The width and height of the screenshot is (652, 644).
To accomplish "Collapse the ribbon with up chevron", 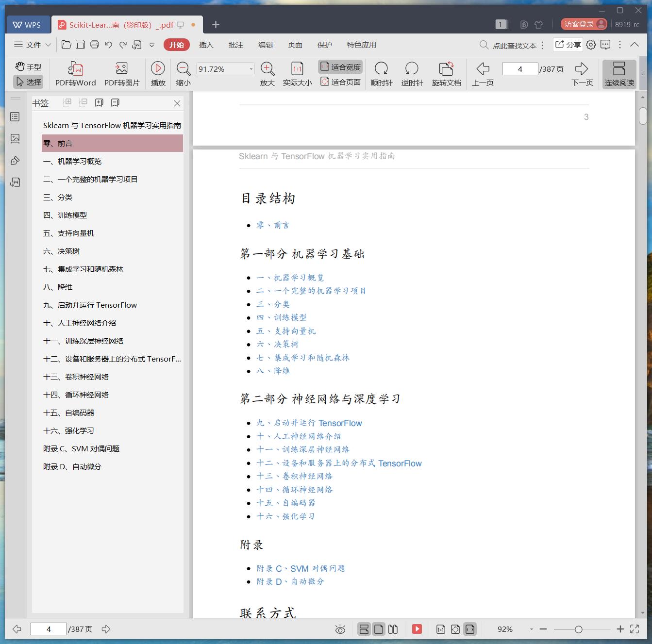I will pyautogui.click(x=635, y=45).
